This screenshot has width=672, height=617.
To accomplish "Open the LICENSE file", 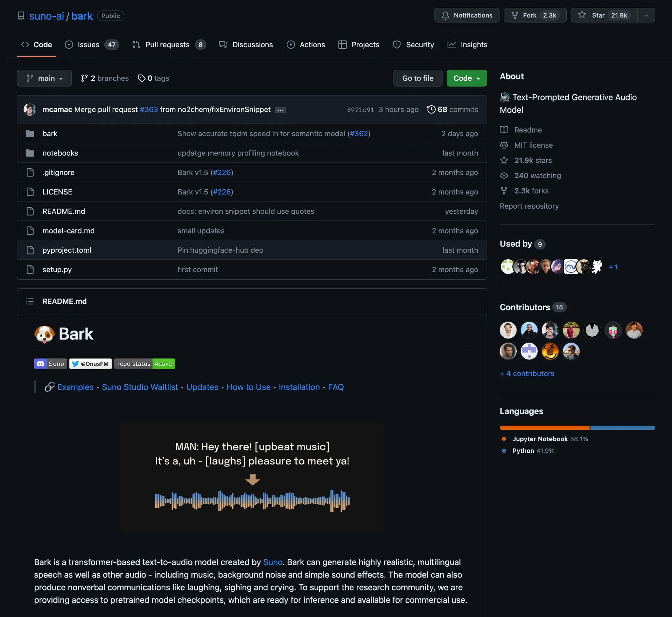I will [x=57, y=192].
